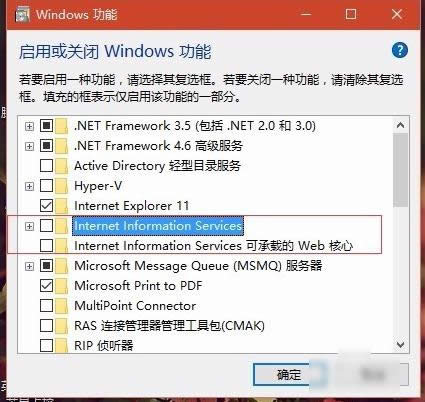Click the folder icon beside MultiPoint Connector
The height and width of the screenshot is (402, 425).
coord(61,306)
